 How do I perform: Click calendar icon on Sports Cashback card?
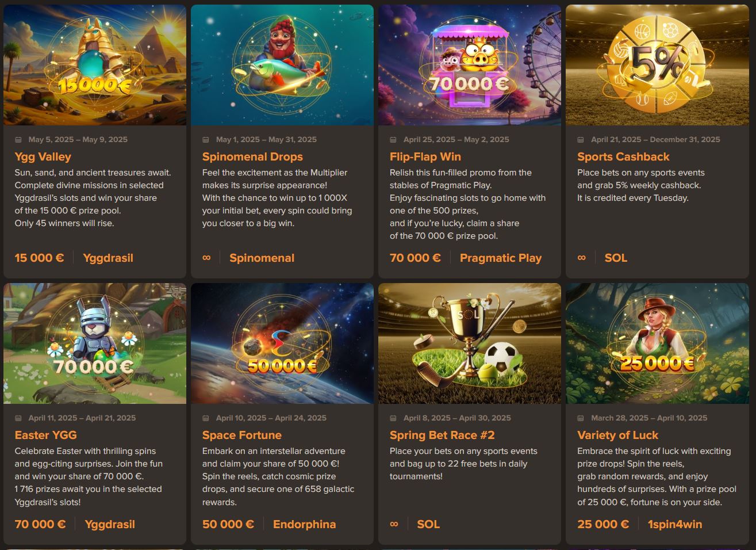pyautogui.click(x=580, y=140)
